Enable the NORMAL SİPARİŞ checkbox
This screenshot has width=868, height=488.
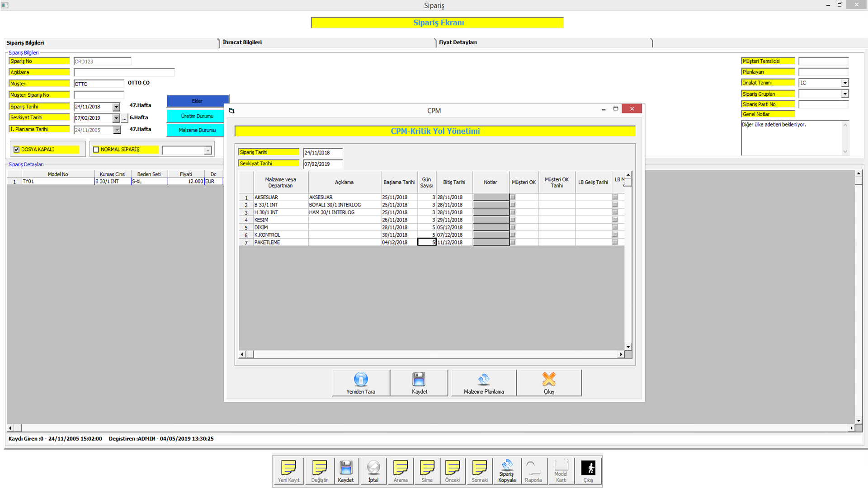(96, 150)
